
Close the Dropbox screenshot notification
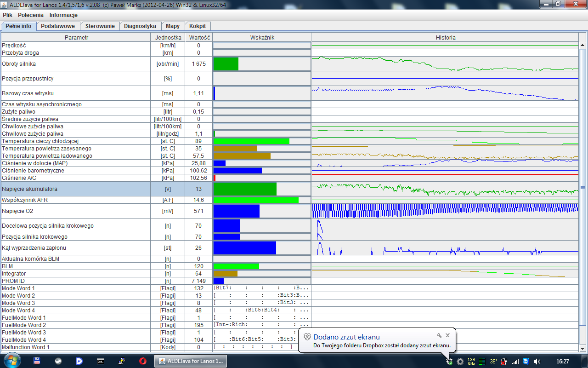448,335
